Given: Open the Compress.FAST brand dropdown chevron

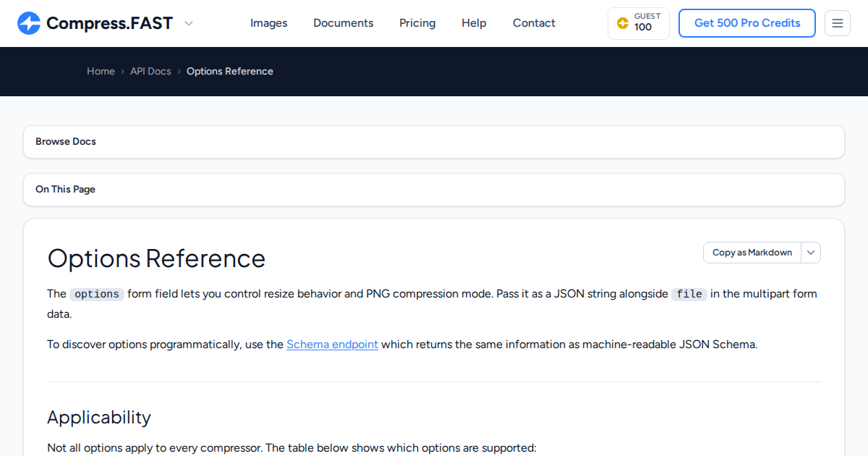Looking at the screenshot, I should [189, 23].
